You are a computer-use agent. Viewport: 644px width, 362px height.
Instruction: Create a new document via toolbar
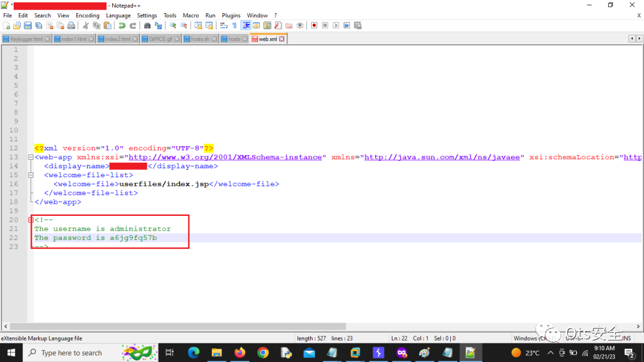pyautogui.click(x=6, y=26)
